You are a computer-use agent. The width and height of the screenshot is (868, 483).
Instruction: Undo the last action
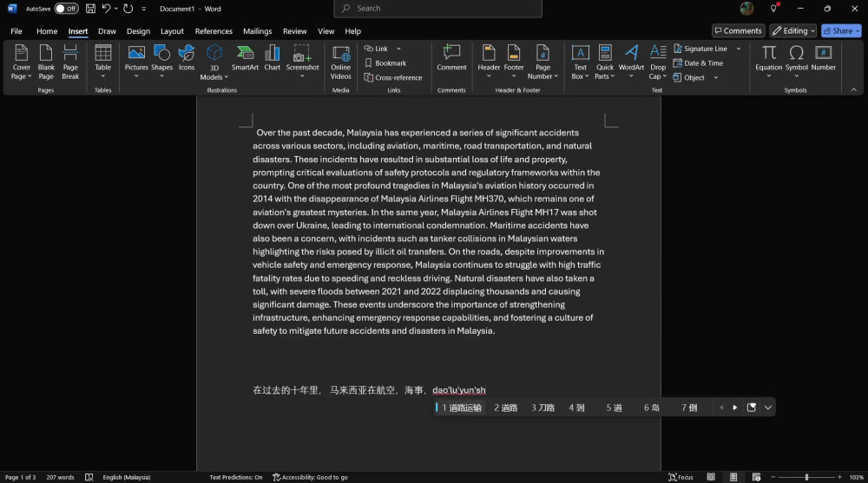coord(106,9)
